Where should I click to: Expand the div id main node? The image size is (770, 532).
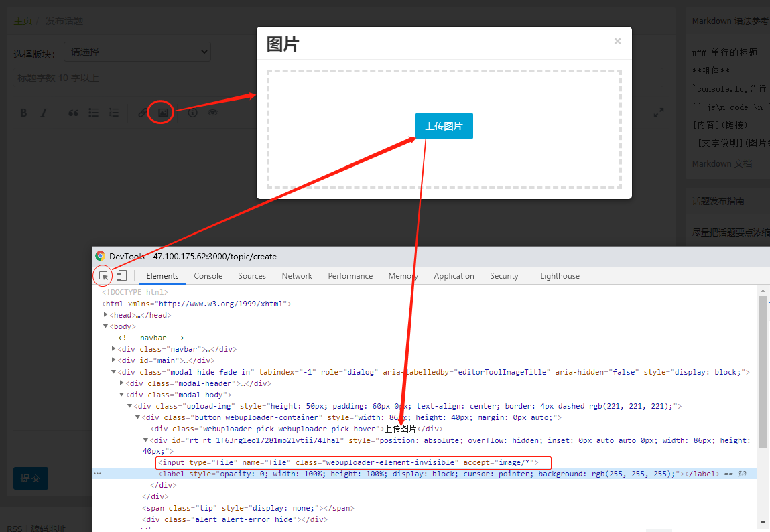[x=113, y=360]
